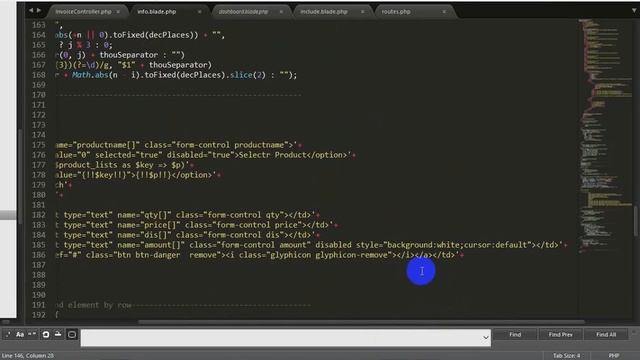This screenshot has height=360, width=640.
Task: Toggle highlight matches option
Action: tap(72, 335)
